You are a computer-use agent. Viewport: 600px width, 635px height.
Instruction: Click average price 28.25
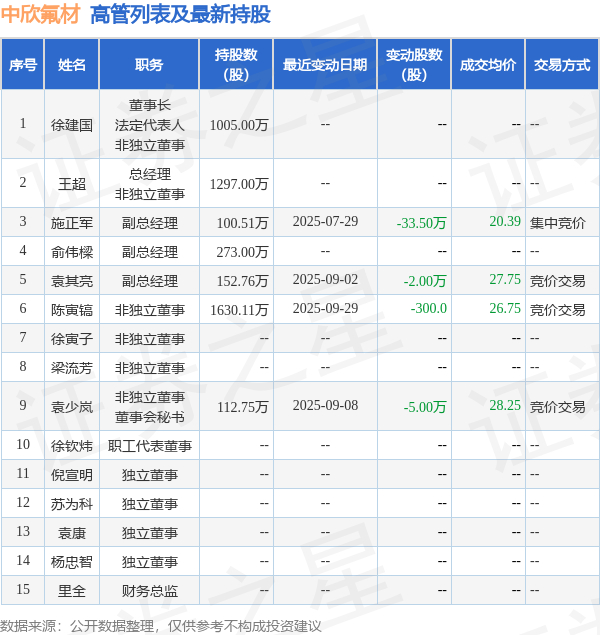[505, 405]
